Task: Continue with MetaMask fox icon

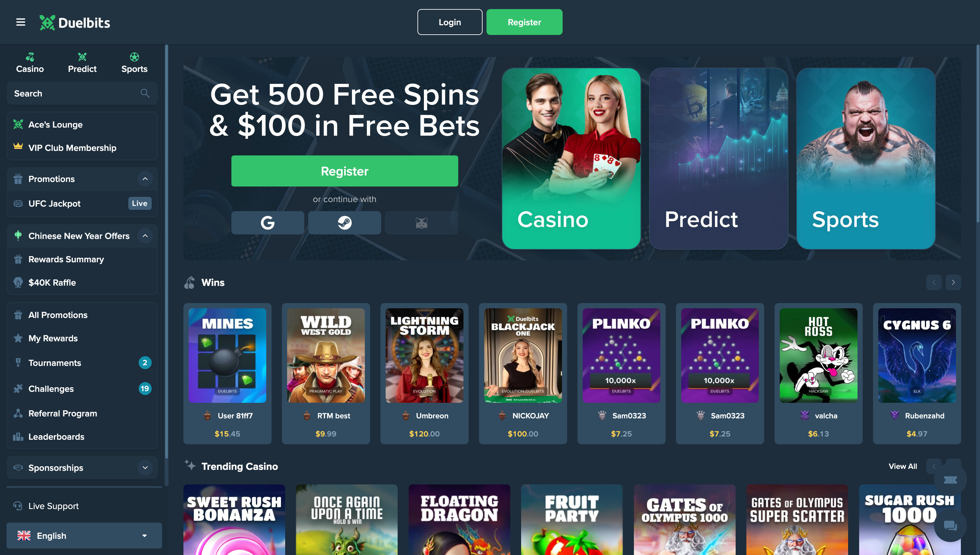Action: (421, 222)
